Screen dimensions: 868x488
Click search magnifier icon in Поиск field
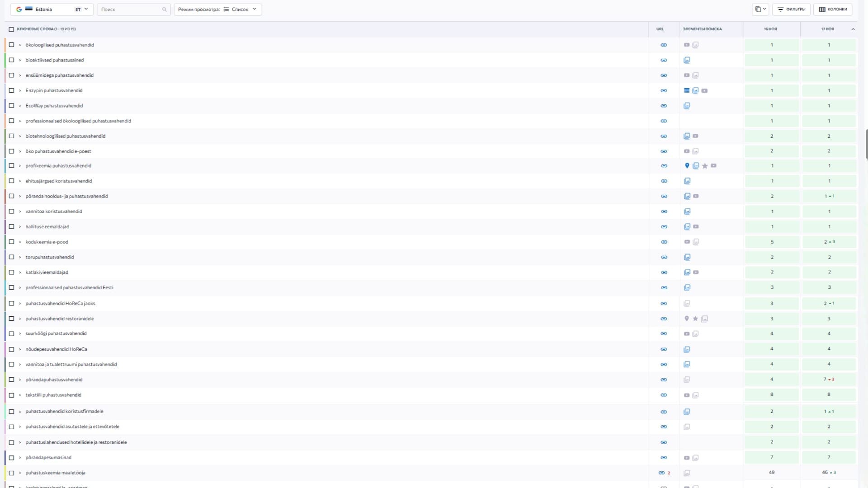(x=164, y=9)
